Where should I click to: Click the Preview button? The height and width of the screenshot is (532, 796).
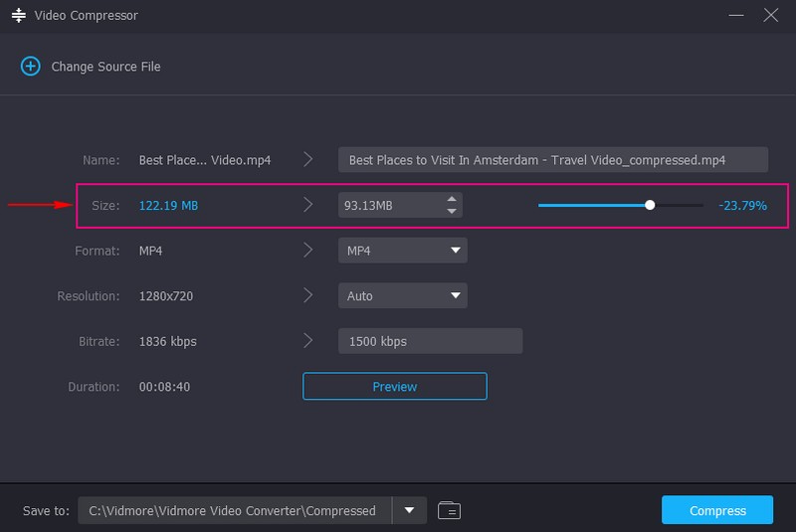[394, 387]
